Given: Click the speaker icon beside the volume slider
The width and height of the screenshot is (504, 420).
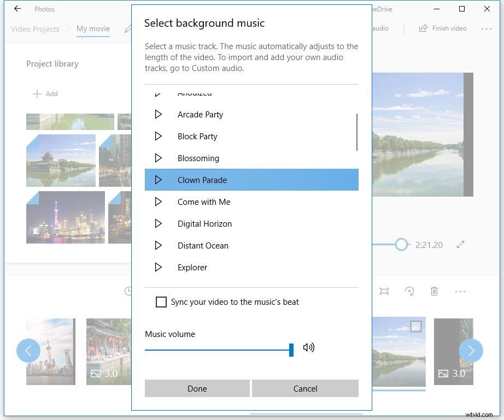Looking at the screenshot, I should tap(308, 347).
